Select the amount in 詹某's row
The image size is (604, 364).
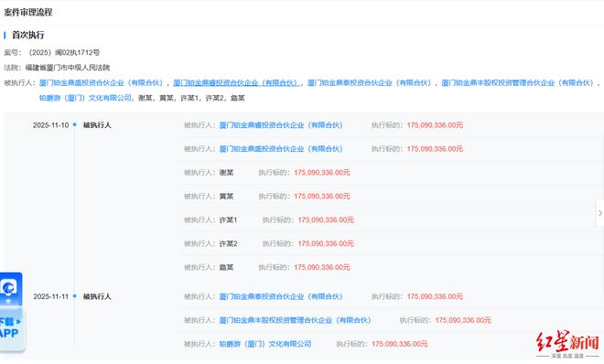click(x=322, y=267)
